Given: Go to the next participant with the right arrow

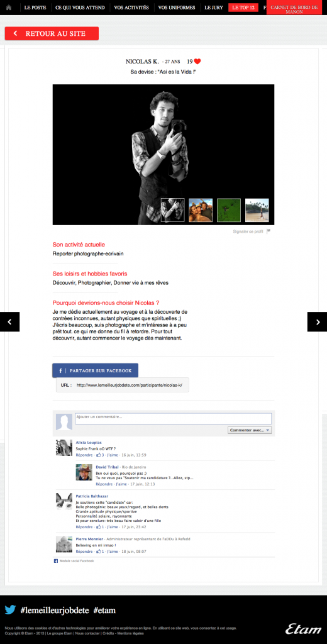Looking at the screenshot, I should click(x=317, y=322).
